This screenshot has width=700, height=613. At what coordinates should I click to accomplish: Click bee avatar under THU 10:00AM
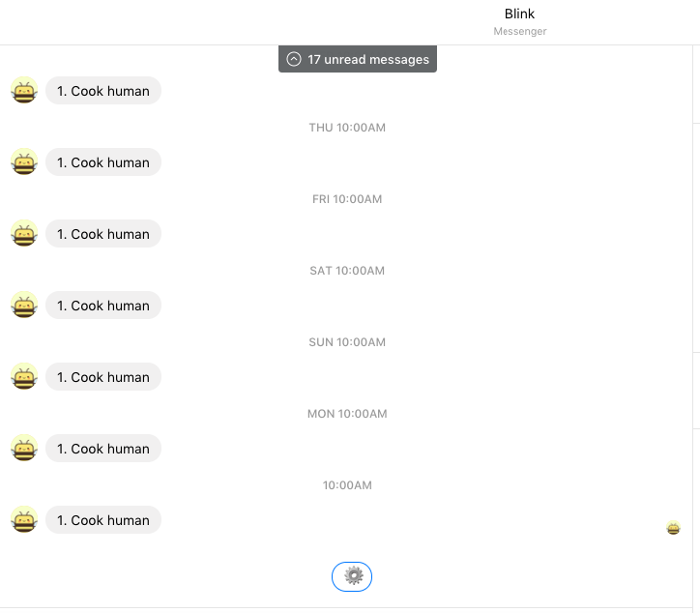(x=24, y=162)
